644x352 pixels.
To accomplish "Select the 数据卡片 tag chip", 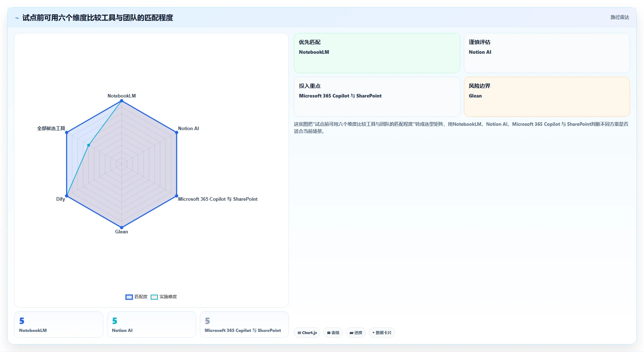I will point(382,333).
